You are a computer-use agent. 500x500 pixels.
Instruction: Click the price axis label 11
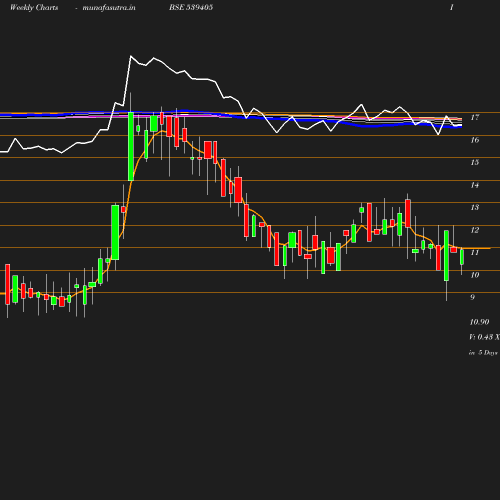pos(475,252)
